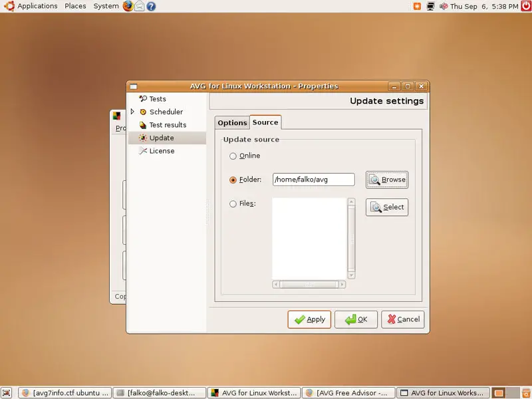
Task: Click the Ubuntu logo icon
Action: tap(9, 6)
